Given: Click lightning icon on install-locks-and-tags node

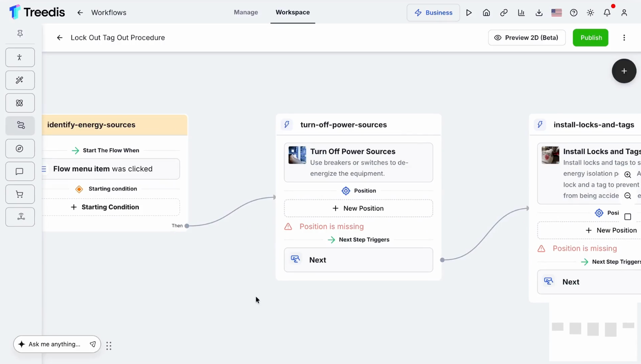Looking at the screenshot, I should coord(540,124).
